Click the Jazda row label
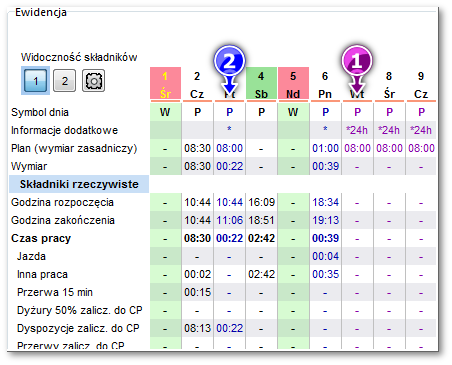This screenshot has height=365, width=452. coord(31,256)
